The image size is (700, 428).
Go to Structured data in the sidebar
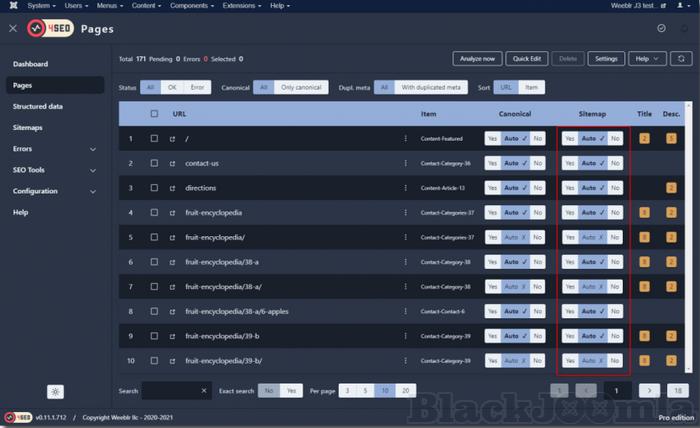click(38, 106)
